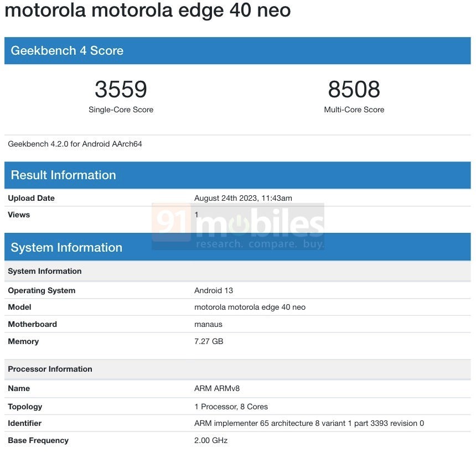The width and height of the screenshot is (476, 453).
Task: Click the base frequency value '2.00 GHz'
Action: pos(211,440)
